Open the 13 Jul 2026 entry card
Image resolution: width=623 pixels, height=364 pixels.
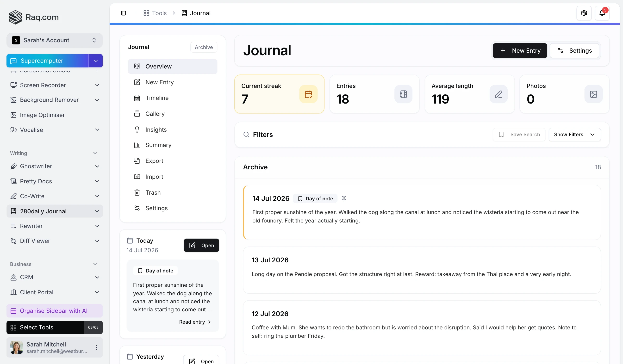(x=422, y=270)
